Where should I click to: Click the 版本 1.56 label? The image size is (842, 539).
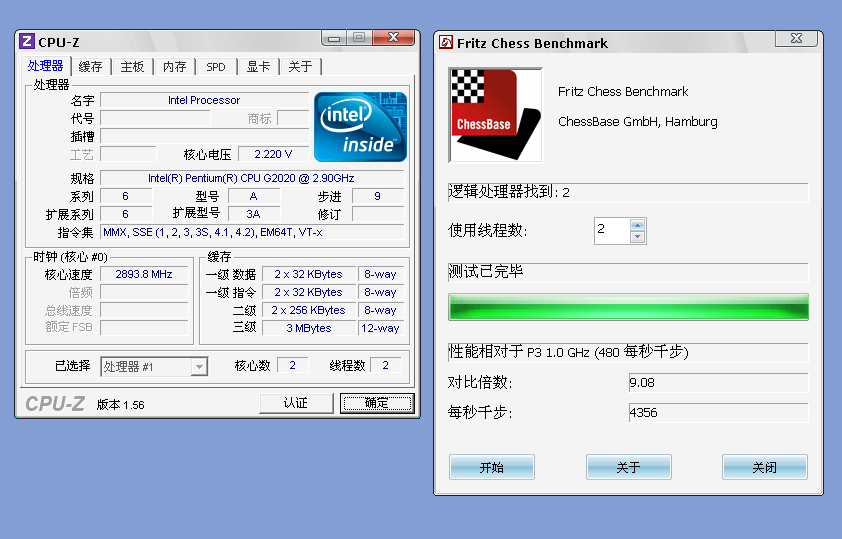[120, 405]
